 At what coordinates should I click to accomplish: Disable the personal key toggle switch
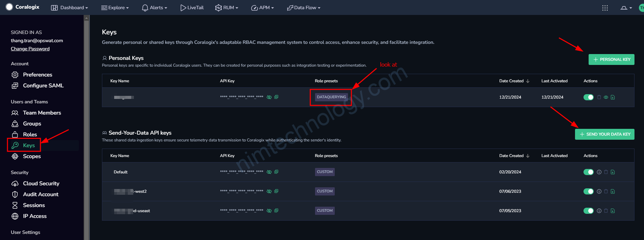pyautogui.click(x=588, y=97)
